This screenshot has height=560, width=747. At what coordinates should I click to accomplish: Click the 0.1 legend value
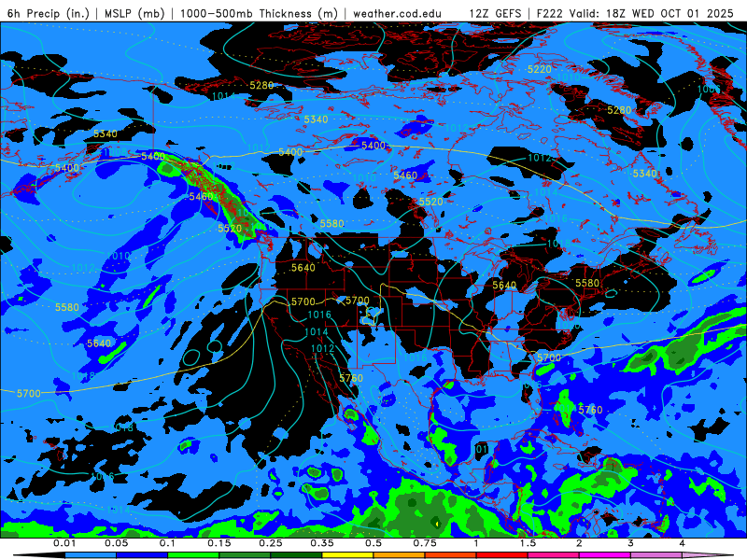[167, 543]
